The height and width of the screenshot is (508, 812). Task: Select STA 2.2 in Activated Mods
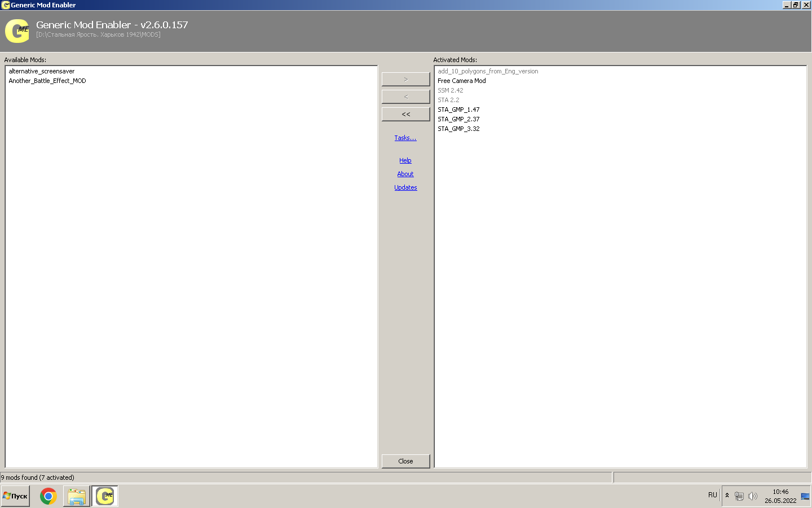448,100
